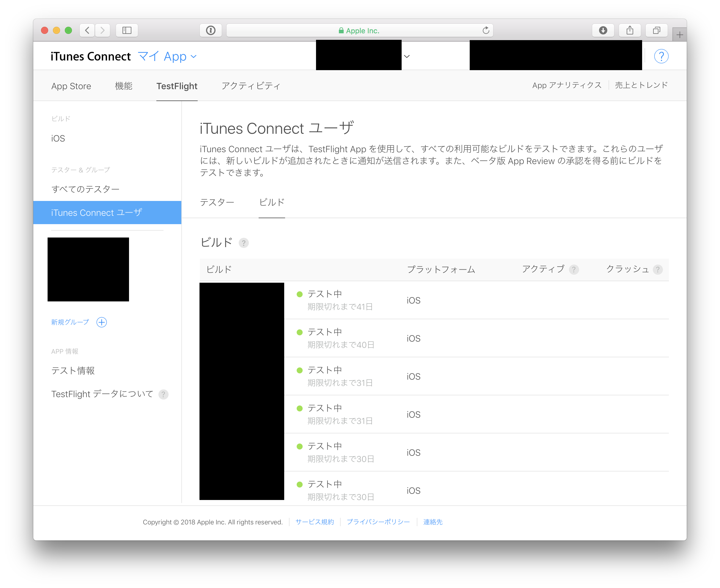
Task: Open すべてのテスター in sidebar
Action: [x=85, y=189]
